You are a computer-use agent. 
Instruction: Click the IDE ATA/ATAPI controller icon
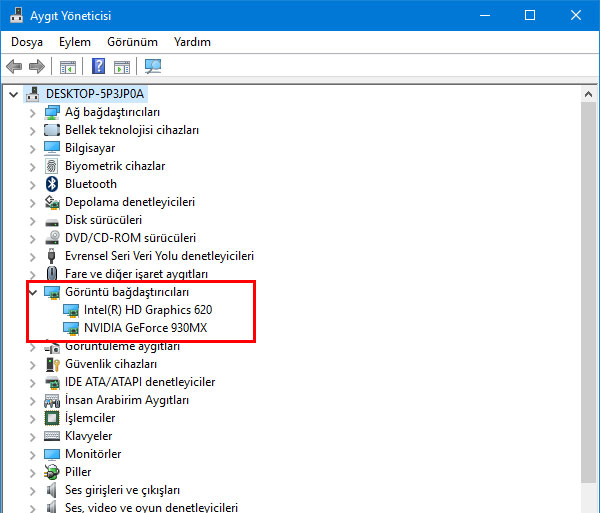pos(52,382)
